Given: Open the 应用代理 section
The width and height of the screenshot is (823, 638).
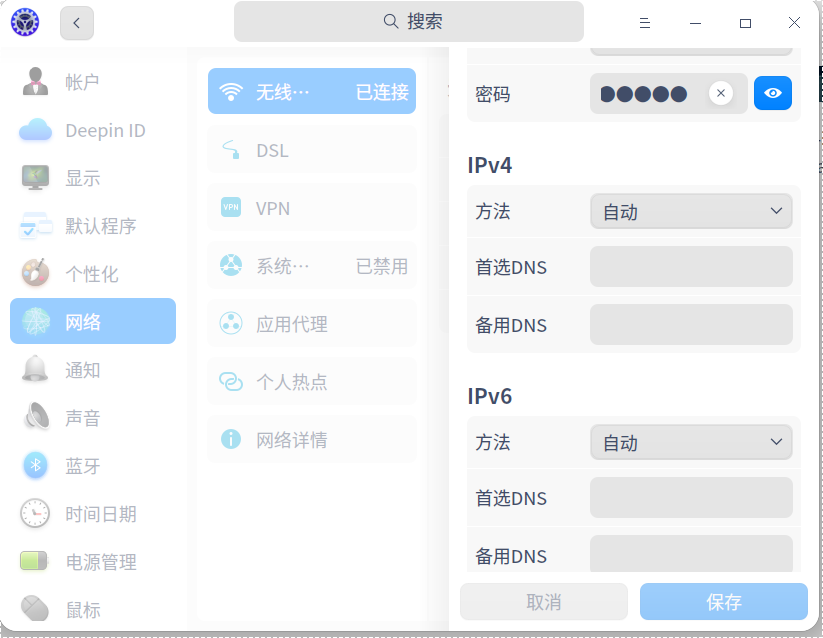Looking at the screenshot, I should (312, 323).
